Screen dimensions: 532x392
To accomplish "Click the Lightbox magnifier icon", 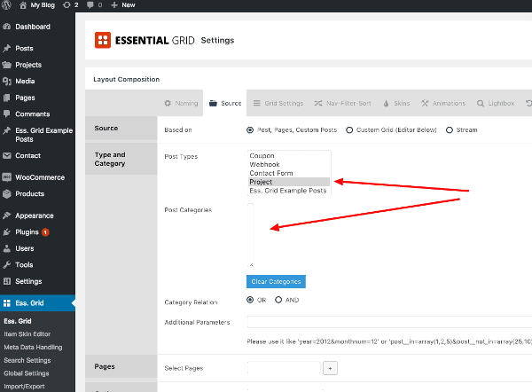I will (481, 103).
